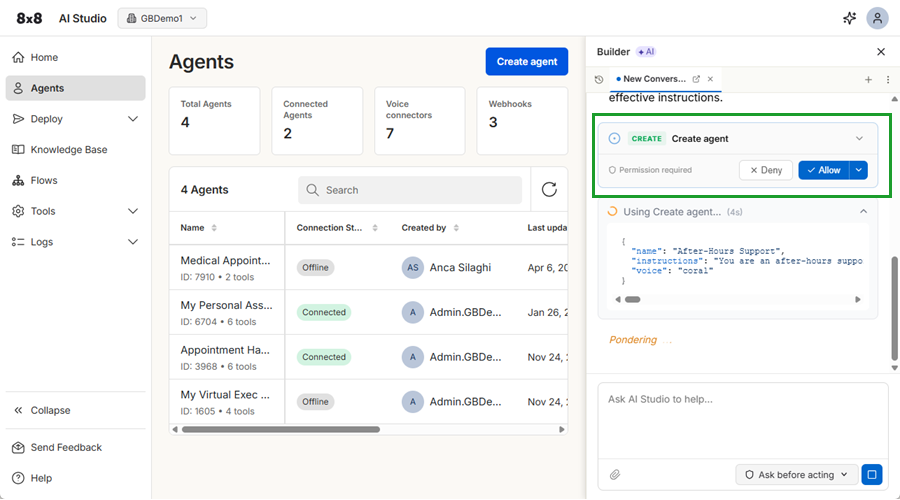The width and height of the screenshot is (900, 500).
Task: Click the agents table horizontal scrollbar
Action: click(x=281, y=429)
